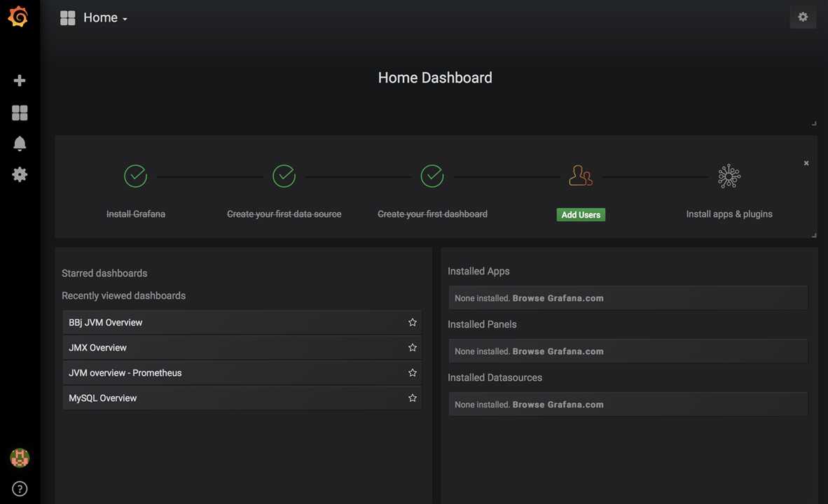Browse Grafana.com under Installed Apps
The image size is (828, 504).
(x=558, y=298)
